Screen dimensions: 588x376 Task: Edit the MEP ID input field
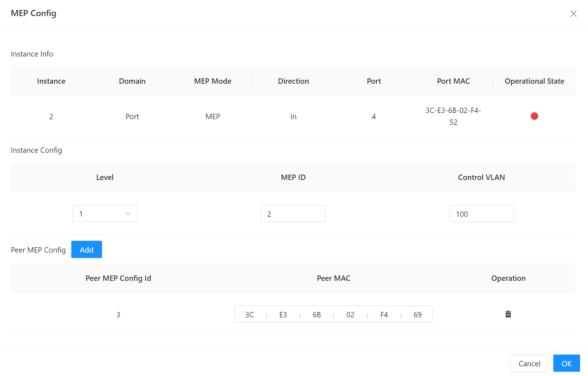tap(293, 213)
